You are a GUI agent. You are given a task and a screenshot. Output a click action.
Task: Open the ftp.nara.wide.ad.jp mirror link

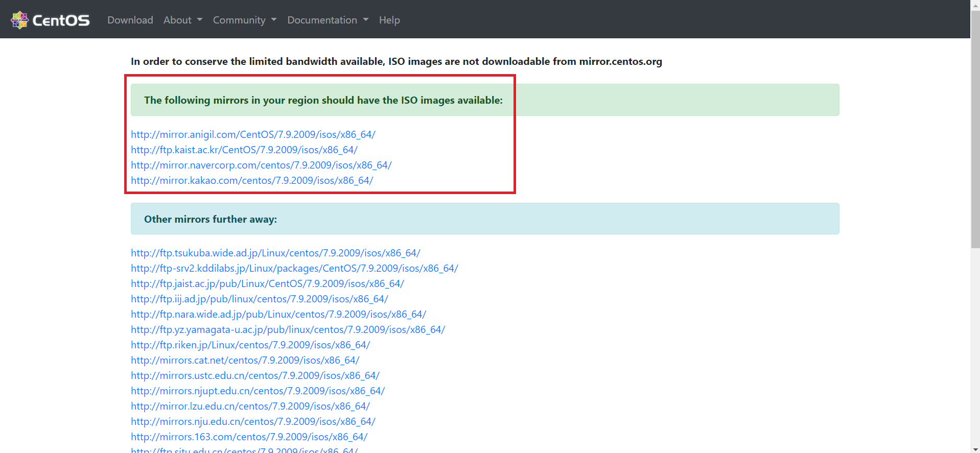click(278, 314)
